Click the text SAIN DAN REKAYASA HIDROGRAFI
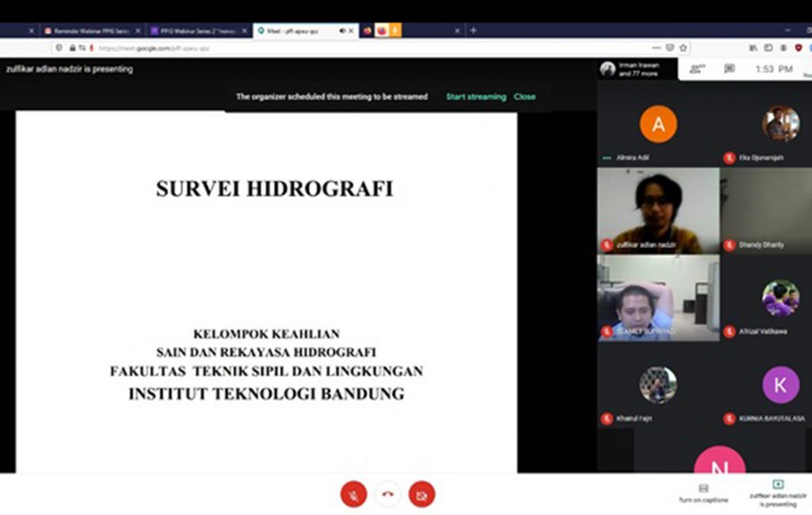 pos(266,352)
